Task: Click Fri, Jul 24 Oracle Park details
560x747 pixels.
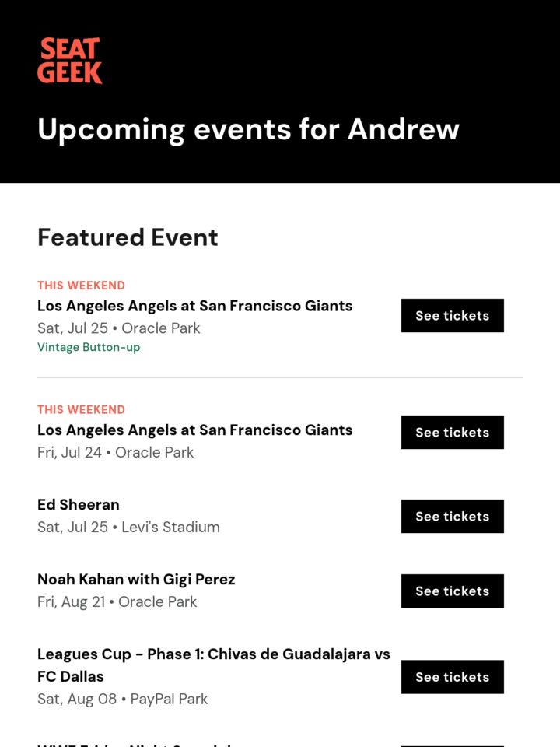Action: click(116, 453)
